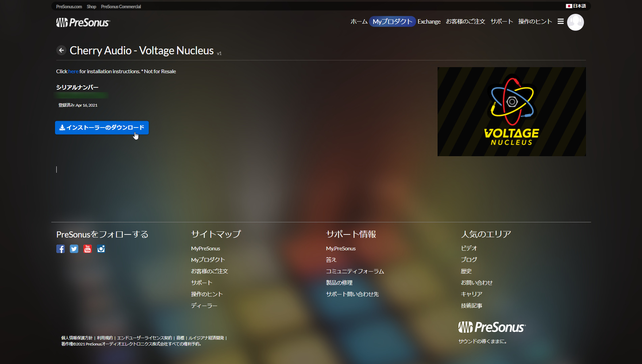The image size is (642, 364).
Task: Click the back arrow beside Cherry Audio title
Action: (61, 50)
